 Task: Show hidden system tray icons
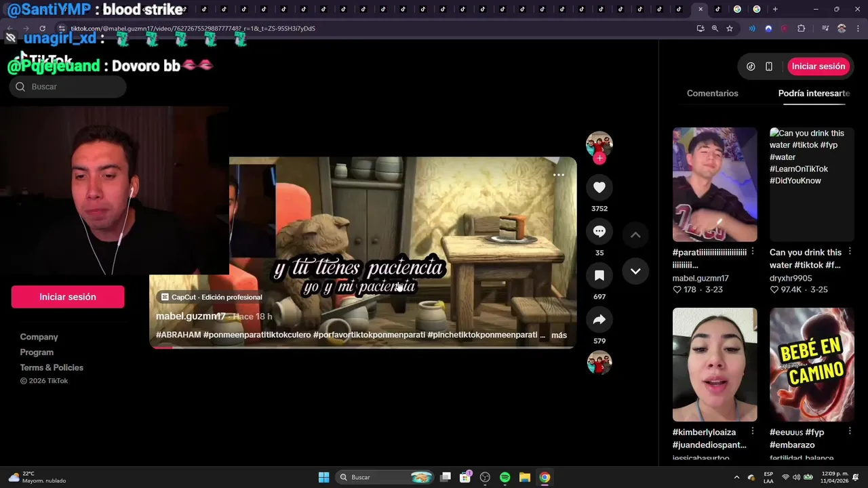[x=737, y=477]
